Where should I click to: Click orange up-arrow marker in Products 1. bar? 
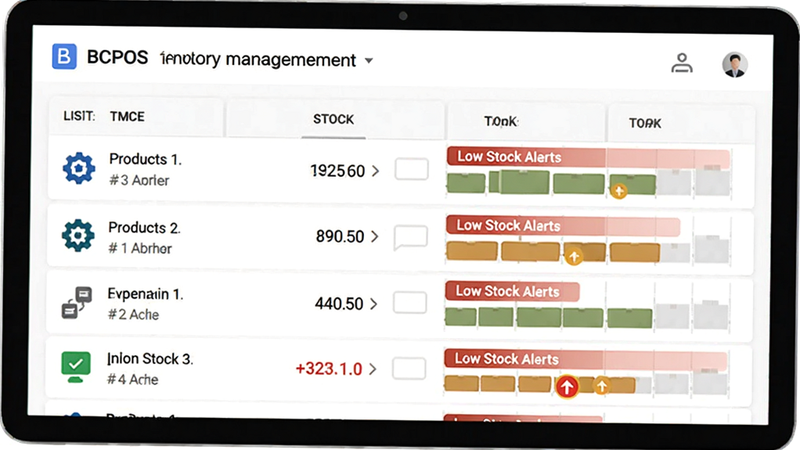(x=619, y=191)
